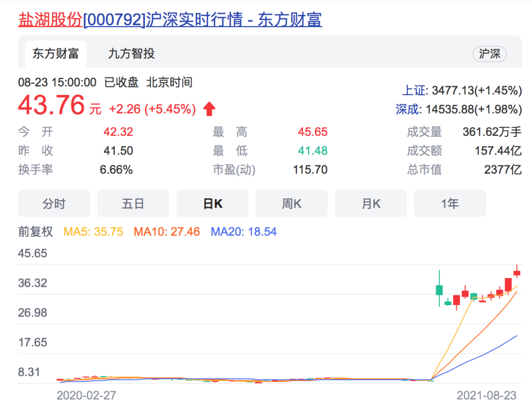
Task: Click the 深成 index link
Action: click(x=407, y=109)
